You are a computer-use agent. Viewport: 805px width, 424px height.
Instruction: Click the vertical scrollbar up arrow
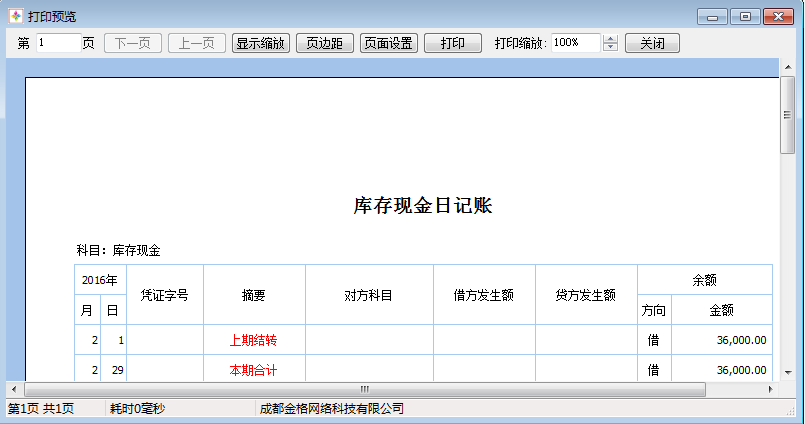coord(788,67)
